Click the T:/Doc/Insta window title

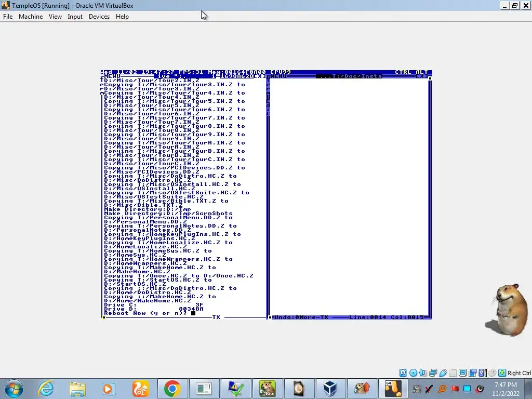pyautogui.click(x=349, y=76)
